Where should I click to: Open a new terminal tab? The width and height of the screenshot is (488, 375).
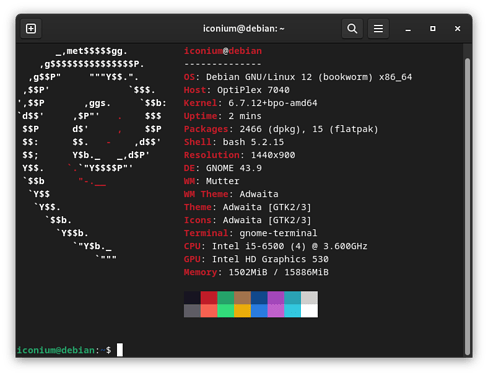[31, 29]
